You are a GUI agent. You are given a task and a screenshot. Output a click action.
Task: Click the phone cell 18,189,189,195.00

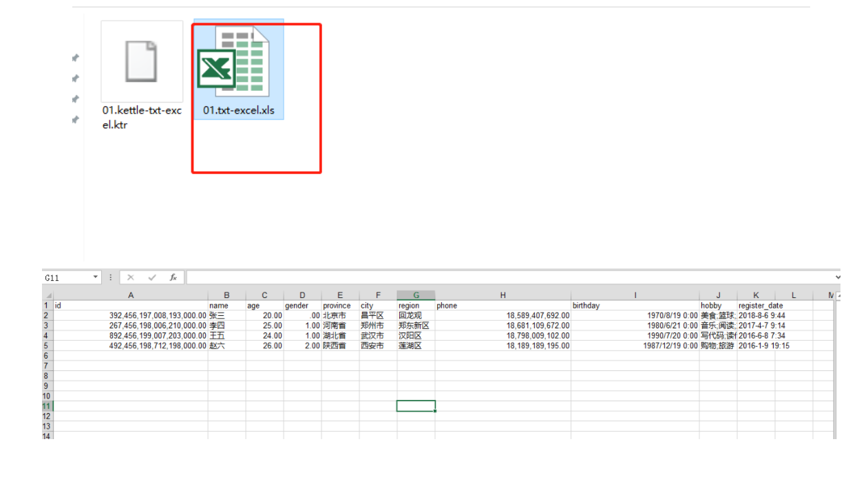tap(502, 346)
